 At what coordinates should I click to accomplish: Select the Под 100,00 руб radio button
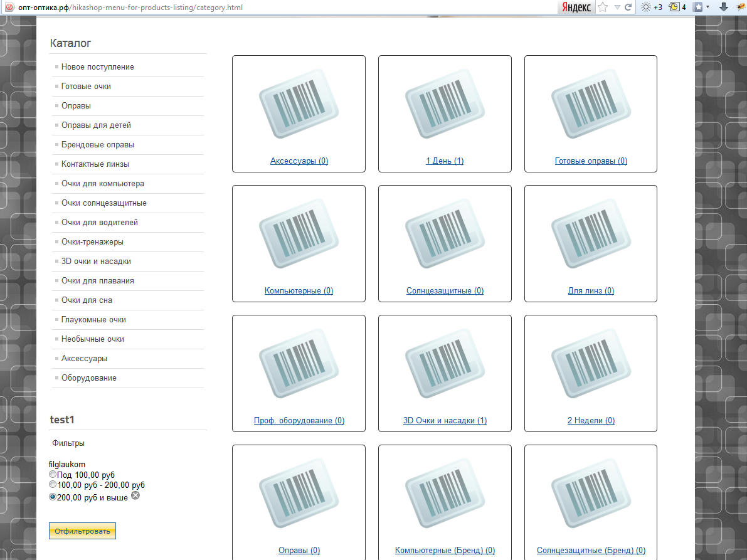(x=53, y=474)
